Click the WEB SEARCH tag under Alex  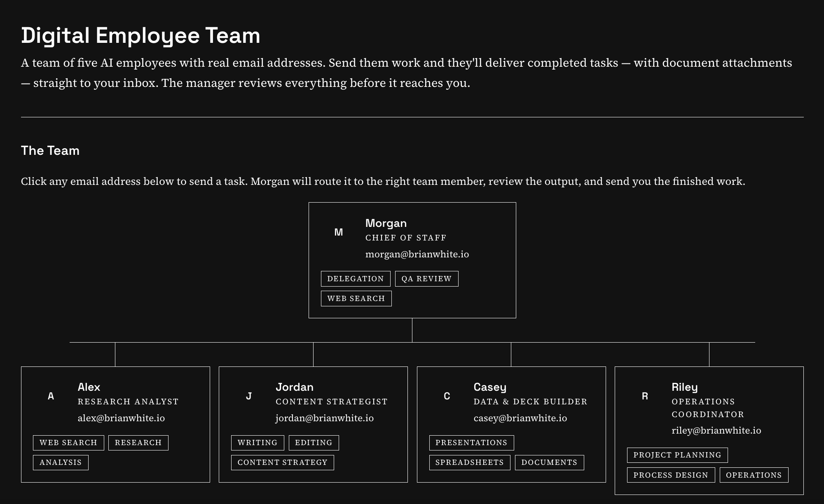[68, 443]
